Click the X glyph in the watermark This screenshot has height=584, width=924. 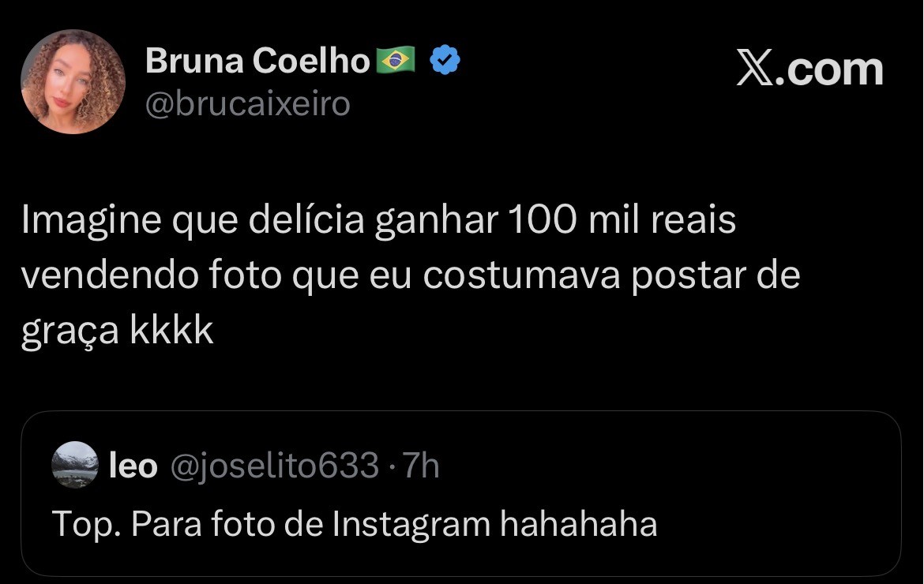(x=757, y=69)
